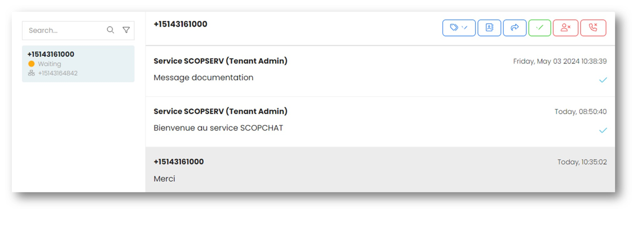This screenshot has width=644, height=226.
Task: Click the Friday, May 03 2024 timestamp
Action: [x=560, y=62]
